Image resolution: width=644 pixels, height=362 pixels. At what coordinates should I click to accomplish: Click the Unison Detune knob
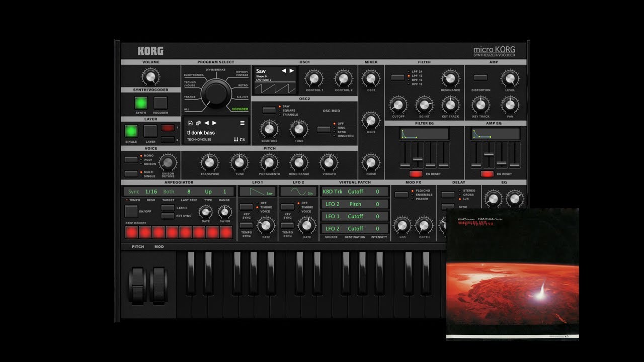pos(168,162)
